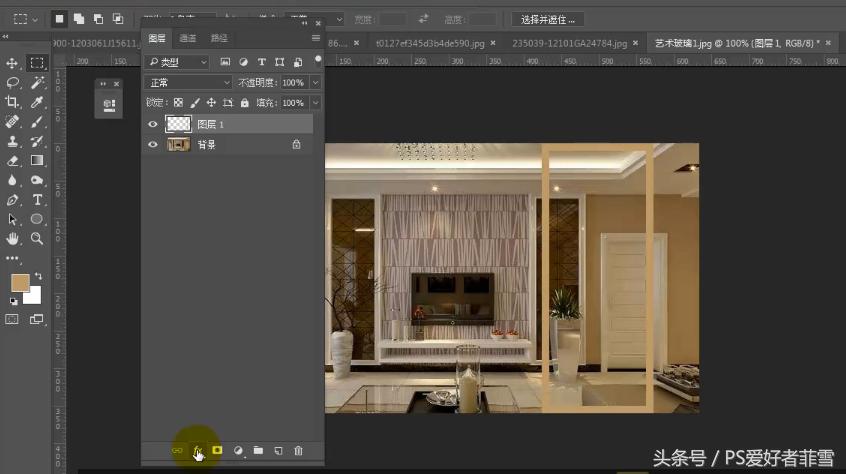The width and height of the screenshot is (846, 474).
Task: Select the Hand tool
Action: coord(12,238)
